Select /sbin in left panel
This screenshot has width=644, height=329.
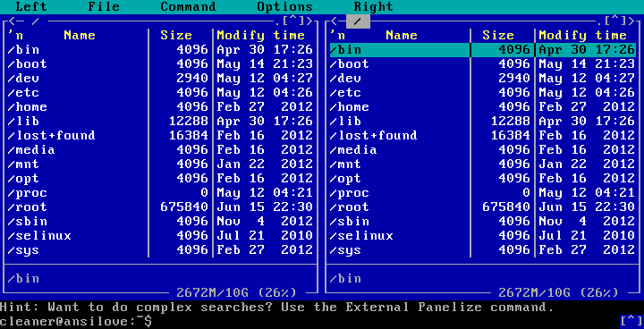(x=160, y=222)
